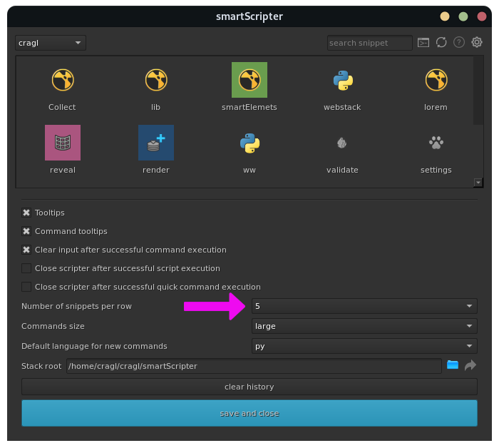Toggle the Command tooltips checkbox
Screen dimensions: 499x448
[26, 231]
